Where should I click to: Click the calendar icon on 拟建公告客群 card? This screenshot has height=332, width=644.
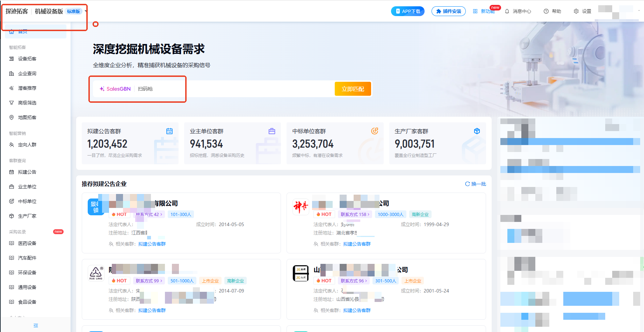click(169, 131)
